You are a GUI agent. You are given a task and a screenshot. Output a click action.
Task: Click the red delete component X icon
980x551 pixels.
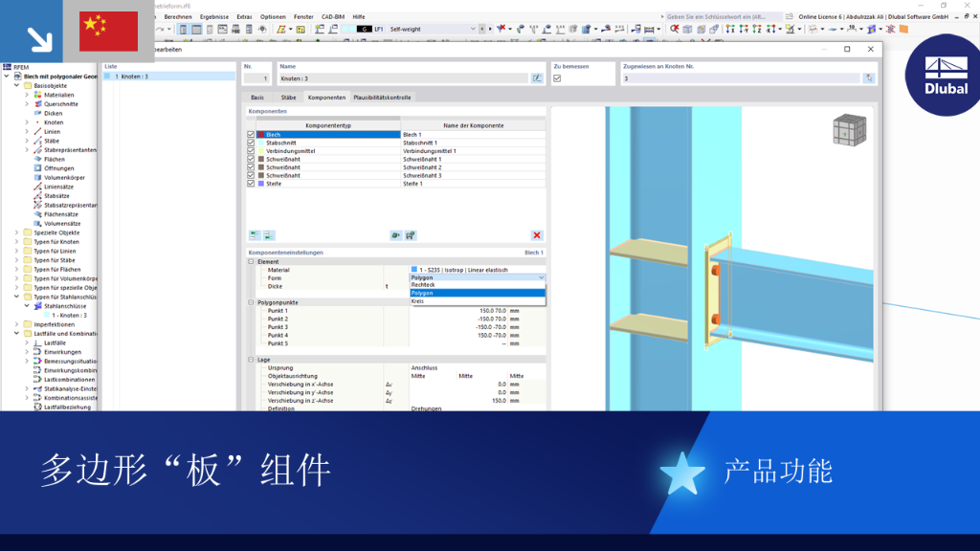point(536,235)
